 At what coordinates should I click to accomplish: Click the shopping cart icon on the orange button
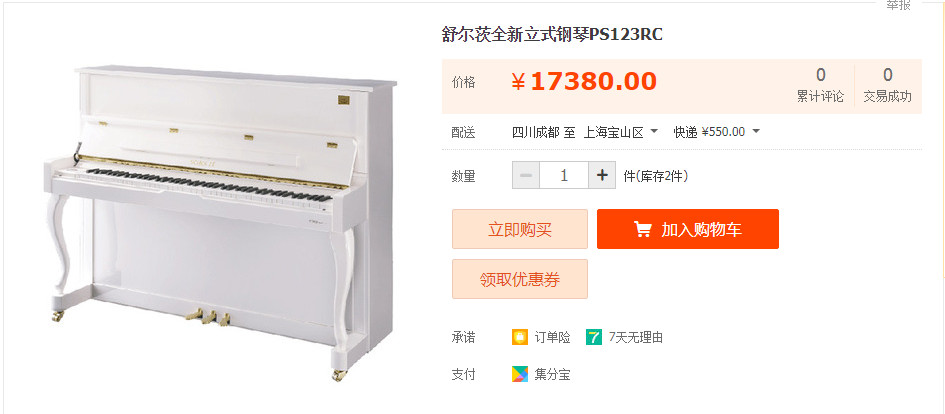tap(642, 230)
